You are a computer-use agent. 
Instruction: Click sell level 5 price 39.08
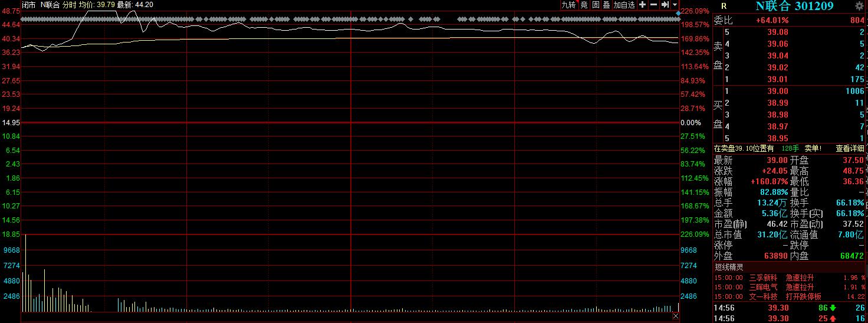click(x=777, y=32)
